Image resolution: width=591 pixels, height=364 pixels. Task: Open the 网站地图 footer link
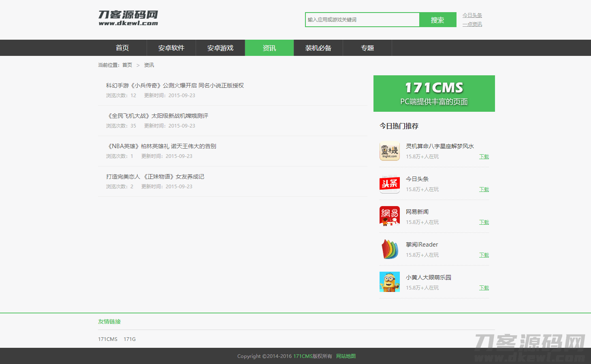coord(346,356)
